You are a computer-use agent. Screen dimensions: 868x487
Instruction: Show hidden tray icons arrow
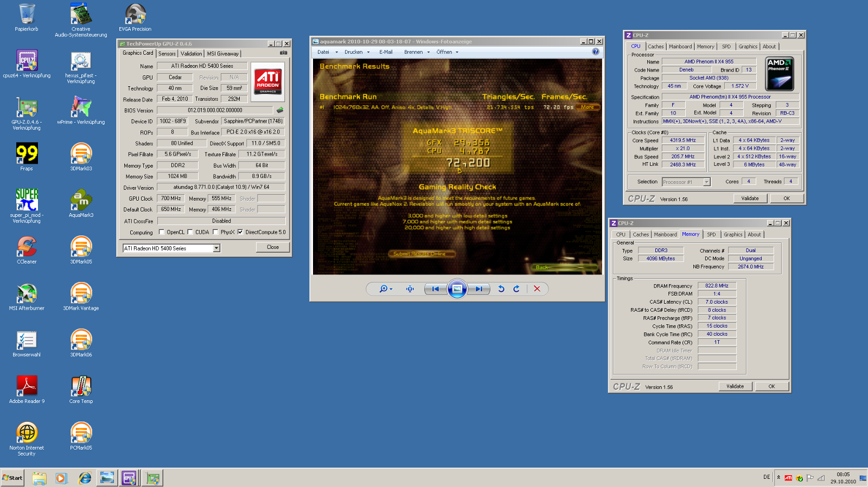[x=778, y=478]
